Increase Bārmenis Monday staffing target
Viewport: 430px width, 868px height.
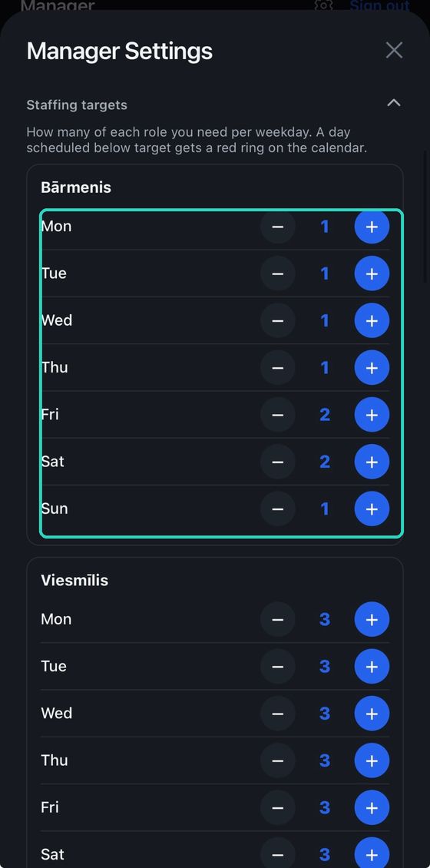[x=372, y=227]
